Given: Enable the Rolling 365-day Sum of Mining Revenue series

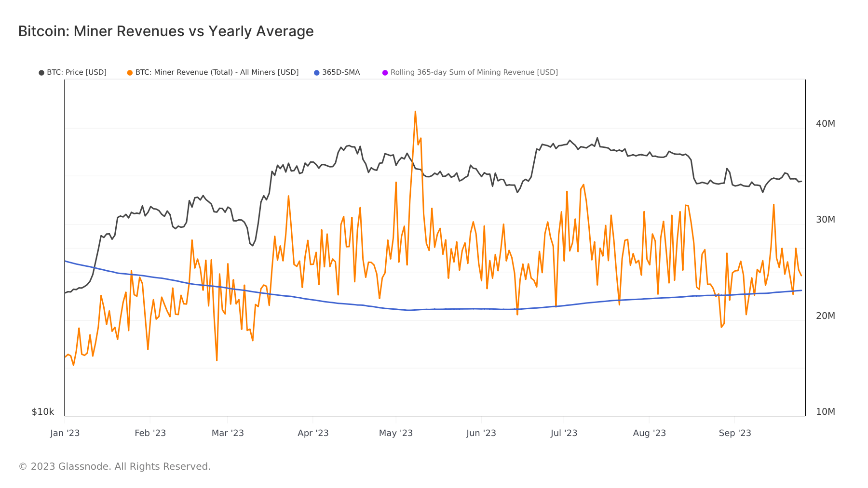Looking at the screenshot, I should pos(470,72).
